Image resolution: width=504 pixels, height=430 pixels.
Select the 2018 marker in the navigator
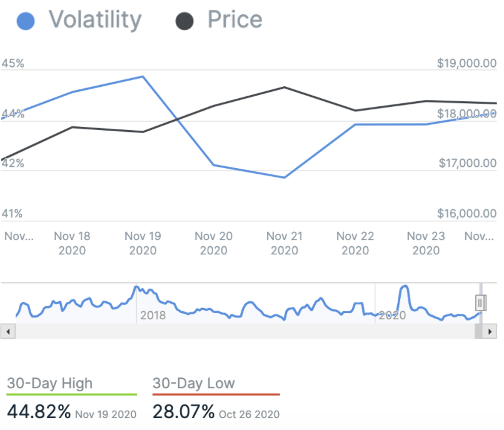point(153,315)
